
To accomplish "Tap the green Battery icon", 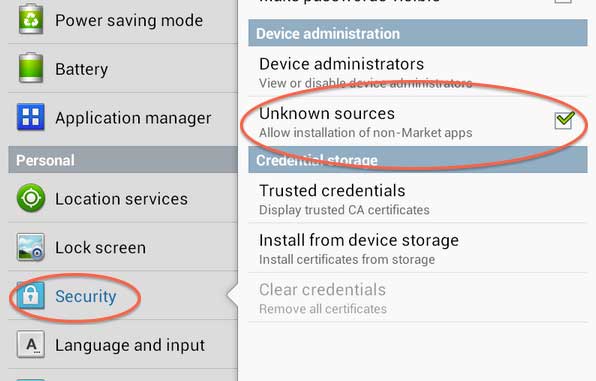I will point(31,68).
